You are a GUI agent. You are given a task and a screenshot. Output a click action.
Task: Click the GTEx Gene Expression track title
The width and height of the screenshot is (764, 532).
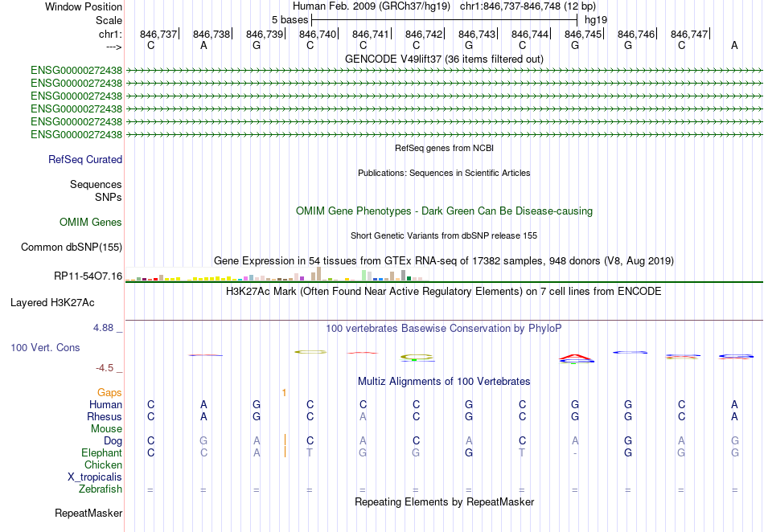444,261
